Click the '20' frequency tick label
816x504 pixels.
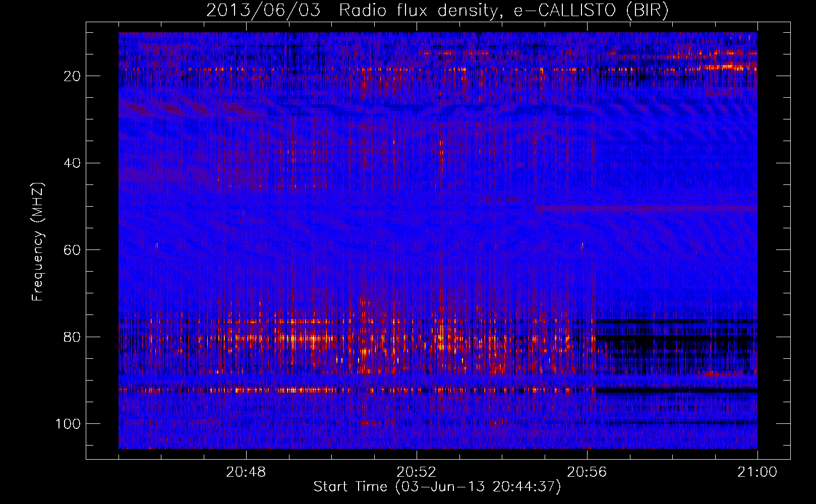pos(72,76)
